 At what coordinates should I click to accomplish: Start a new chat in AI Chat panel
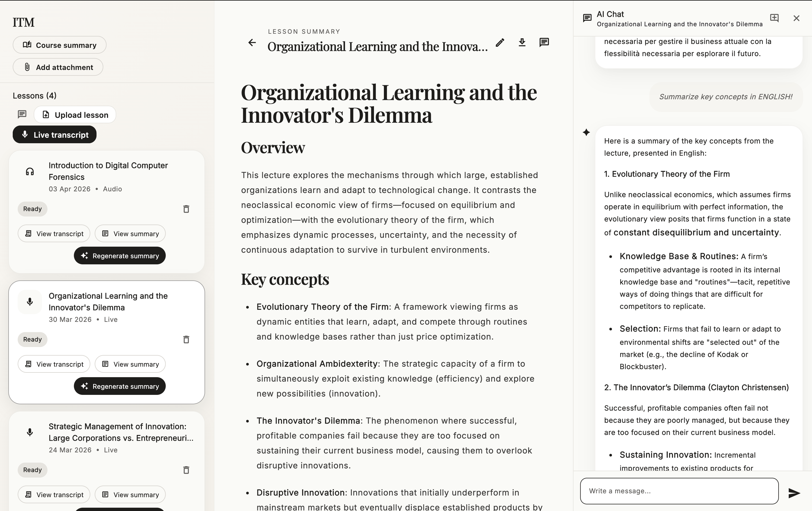(x=775, y=18)
